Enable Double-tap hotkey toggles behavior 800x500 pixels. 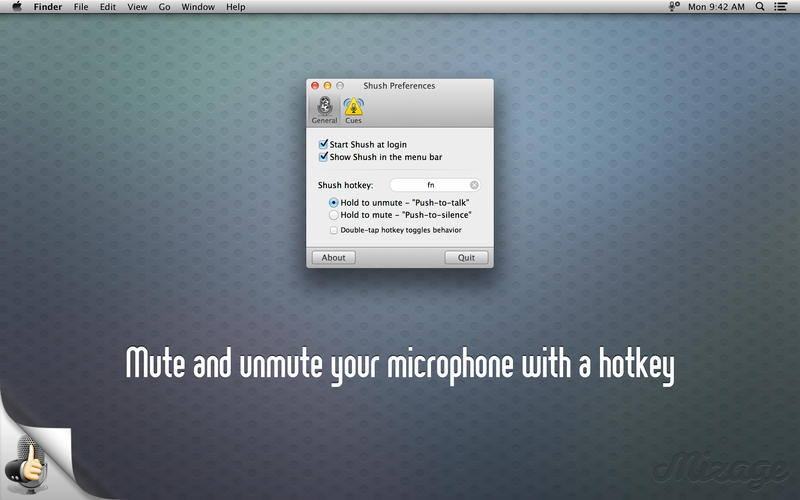pos(334,230)
